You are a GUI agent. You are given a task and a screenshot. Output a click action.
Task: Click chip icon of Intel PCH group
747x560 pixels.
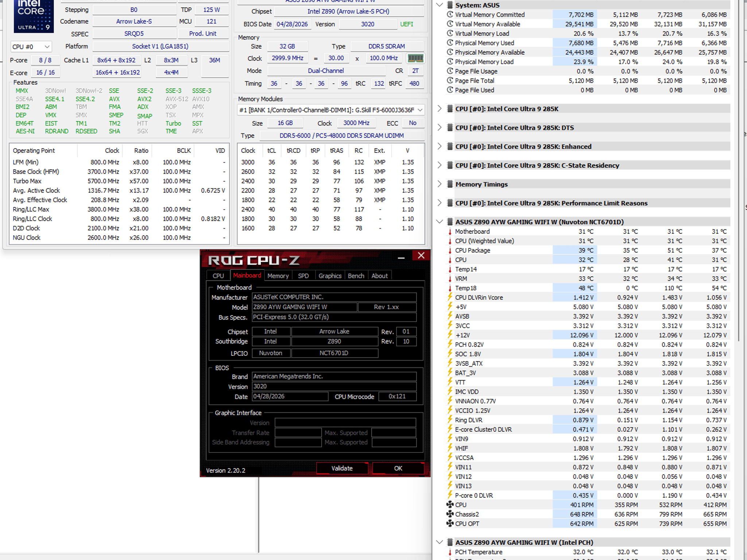coord(450,542)
